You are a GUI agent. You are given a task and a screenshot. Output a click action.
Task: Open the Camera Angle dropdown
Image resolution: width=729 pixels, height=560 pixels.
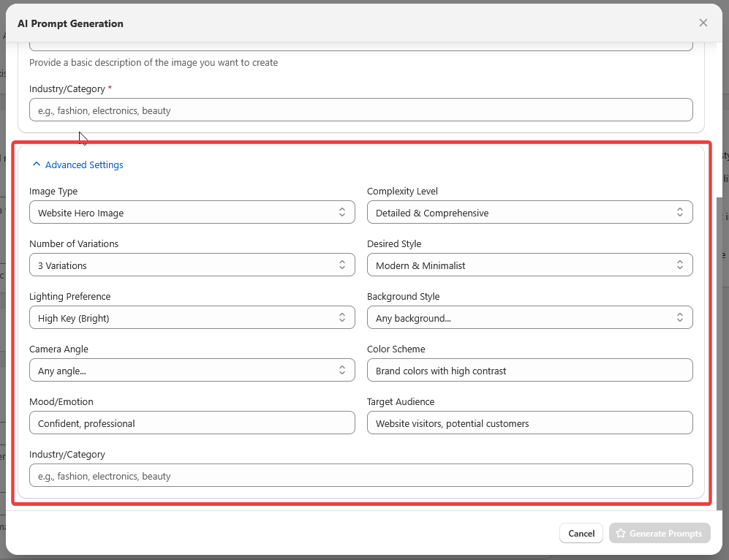(192, 371)
